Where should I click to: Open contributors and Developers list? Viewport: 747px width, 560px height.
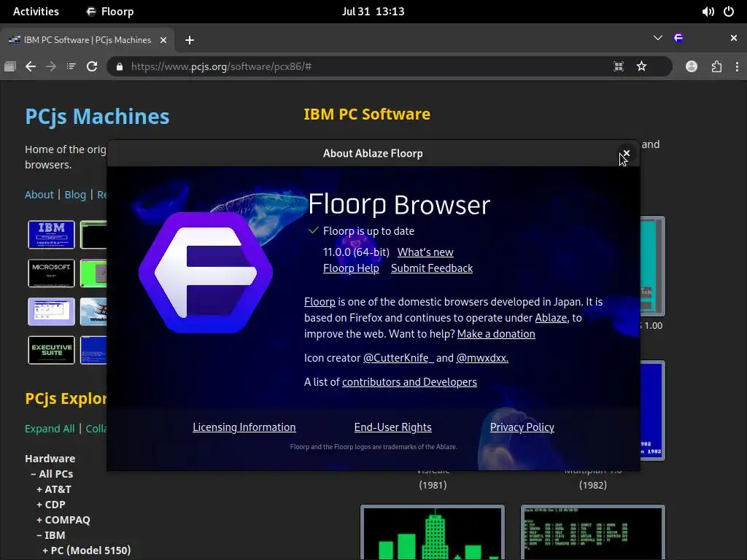(x=409, y=382)
